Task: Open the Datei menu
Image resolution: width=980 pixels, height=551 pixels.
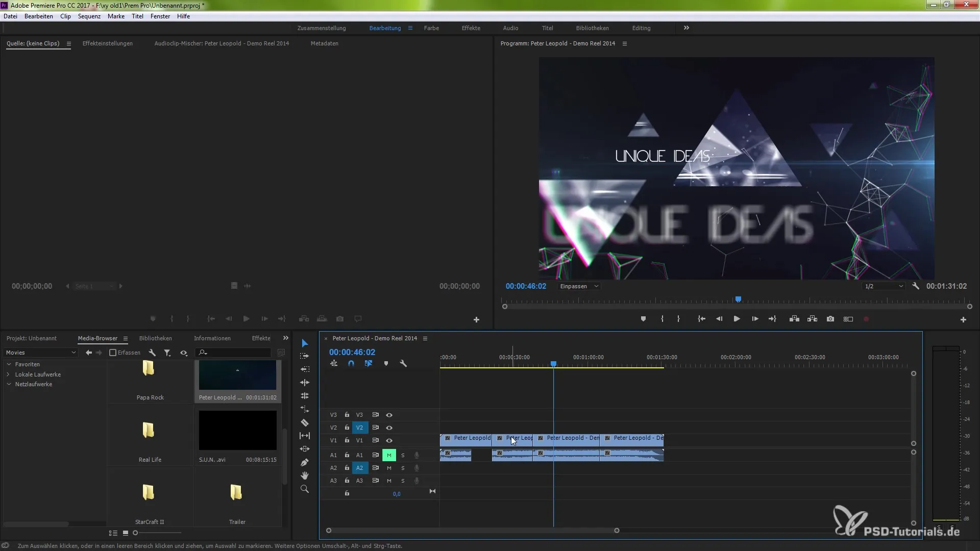Action: click(x=10, y=16)
